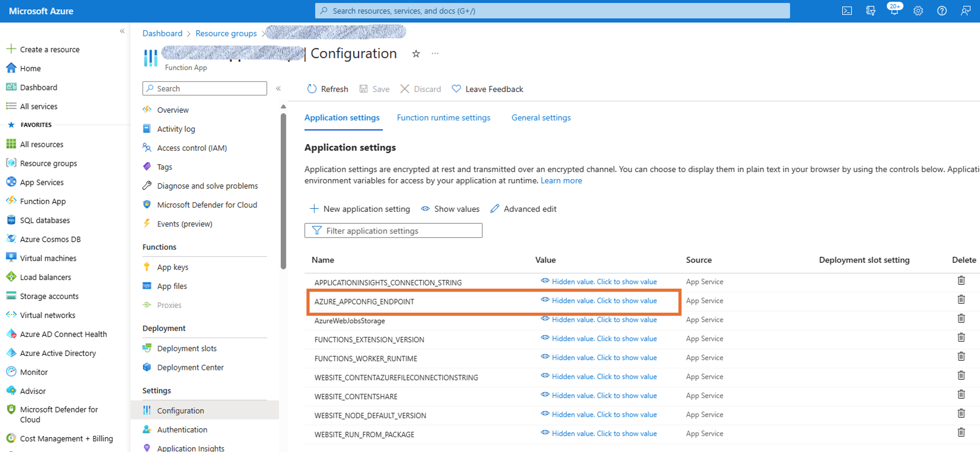
Task: Switch to the Function runtime settings tab
Action: (443, 118)
